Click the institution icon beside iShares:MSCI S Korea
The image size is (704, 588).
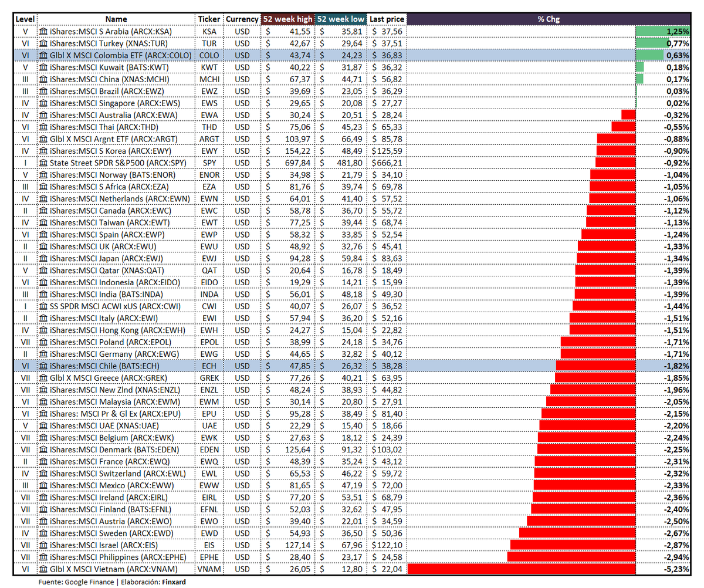point(44,150)
